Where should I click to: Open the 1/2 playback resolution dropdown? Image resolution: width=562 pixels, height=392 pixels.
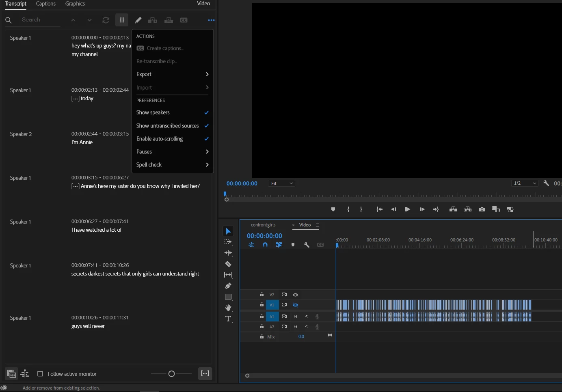tap(525, 183)
